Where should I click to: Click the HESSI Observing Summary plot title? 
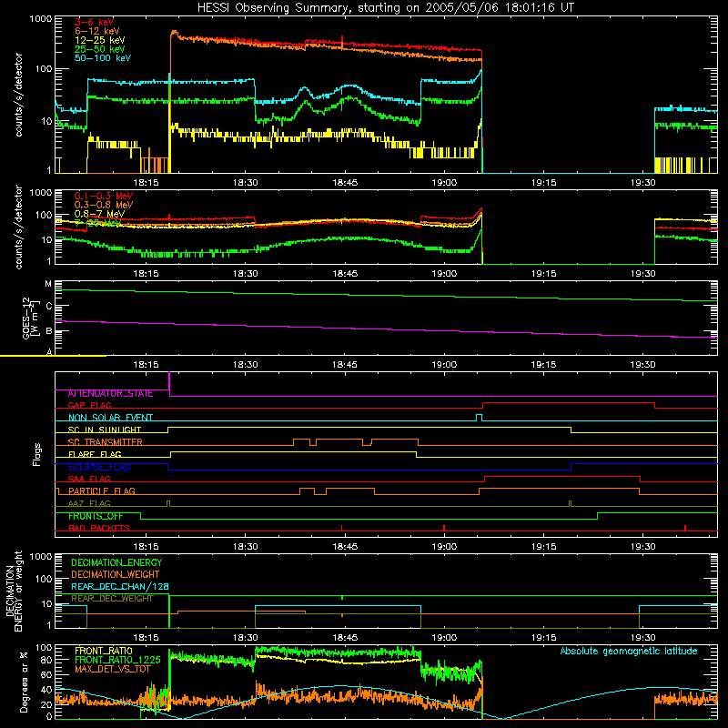(x=385, y=8)
